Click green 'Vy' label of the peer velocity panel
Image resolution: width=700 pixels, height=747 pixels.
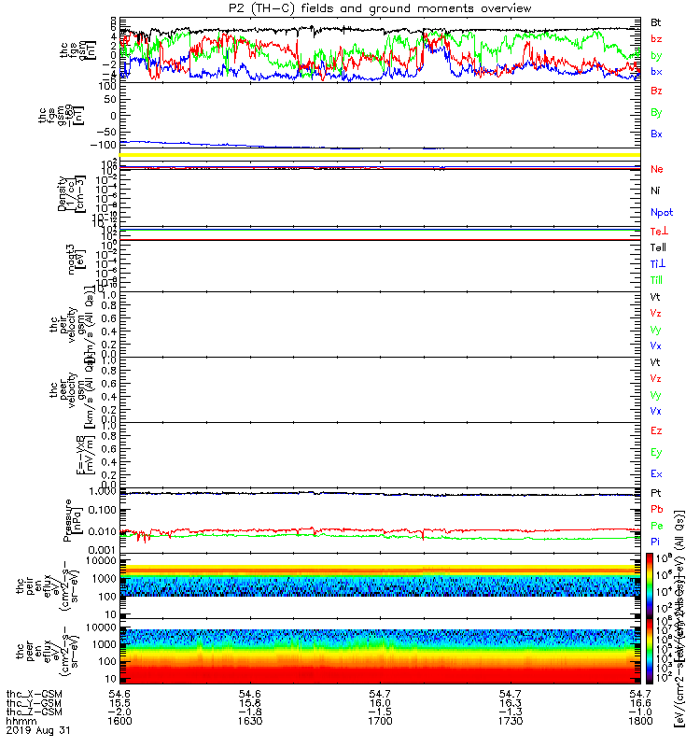click(656, 395)
